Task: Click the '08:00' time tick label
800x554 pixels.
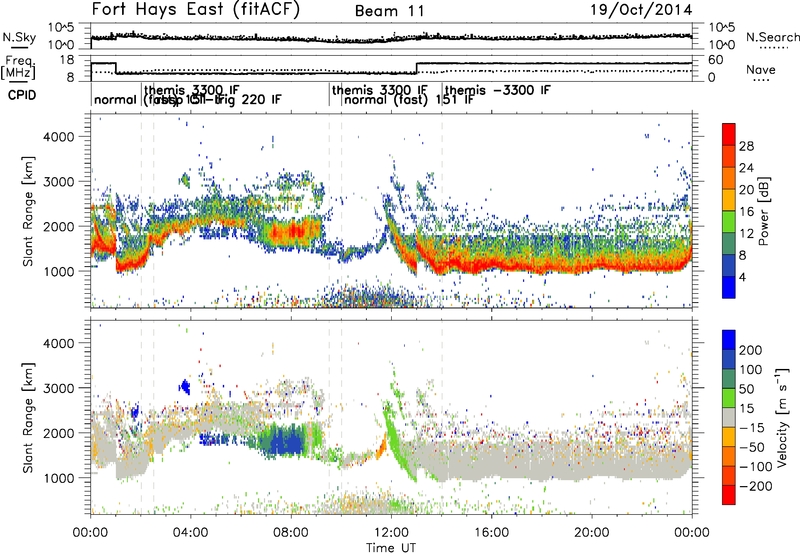Action: (291, 533)
